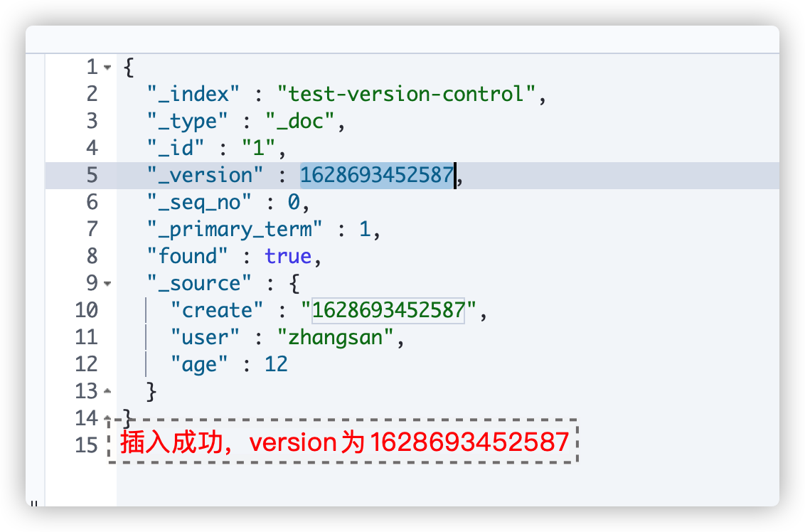Click the "_doc" type value

tap(300, 121)
